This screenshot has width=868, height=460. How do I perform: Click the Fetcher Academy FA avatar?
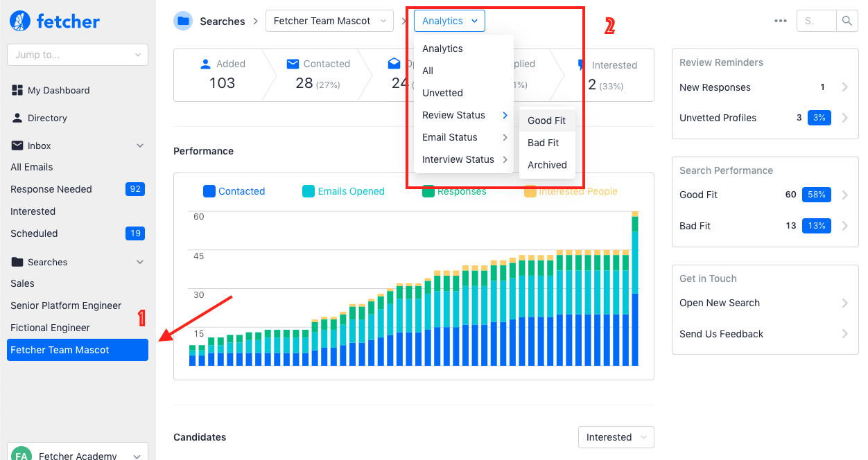[21, 454]
